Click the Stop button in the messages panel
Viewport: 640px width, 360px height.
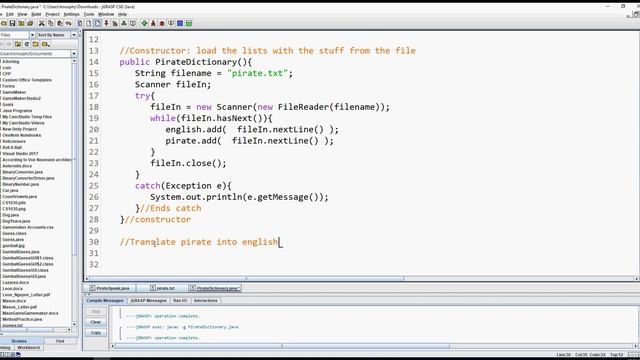[x=96, y=311]
